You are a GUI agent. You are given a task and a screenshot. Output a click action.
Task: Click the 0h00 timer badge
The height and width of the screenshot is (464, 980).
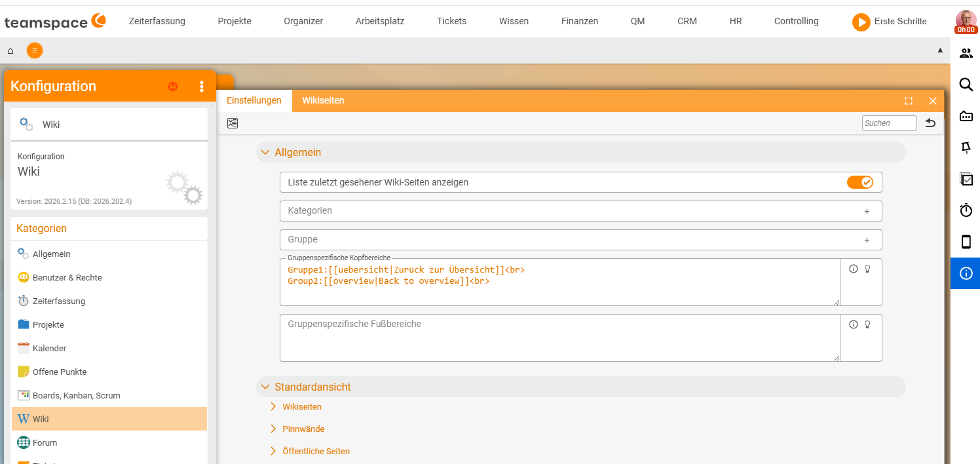pyautogui.click(x=965, y=29)
